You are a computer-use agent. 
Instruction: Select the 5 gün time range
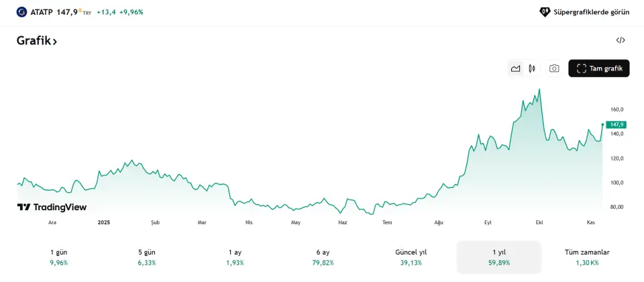tap(147, 257)
